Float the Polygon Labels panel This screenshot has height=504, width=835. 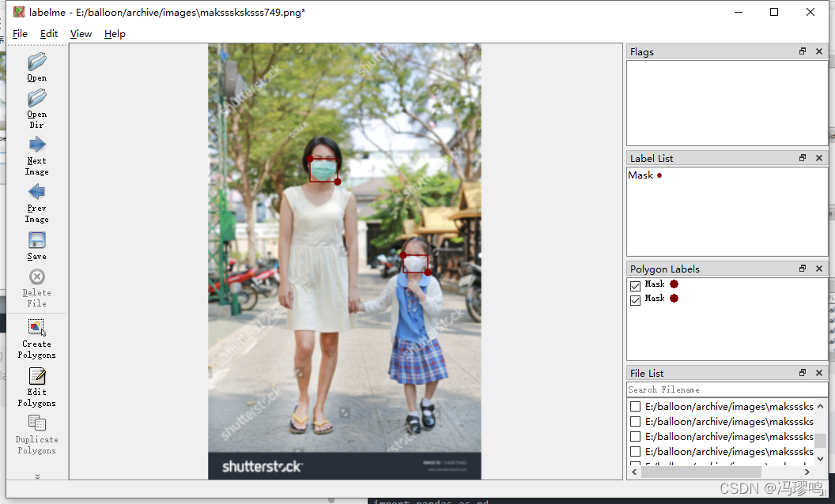coord(803,269)
